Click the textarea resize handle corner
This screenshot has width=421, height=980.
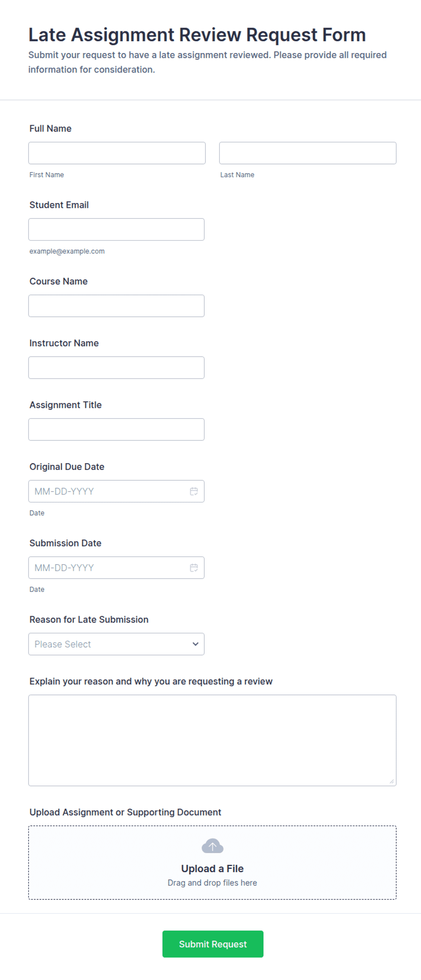coord(392,781)
